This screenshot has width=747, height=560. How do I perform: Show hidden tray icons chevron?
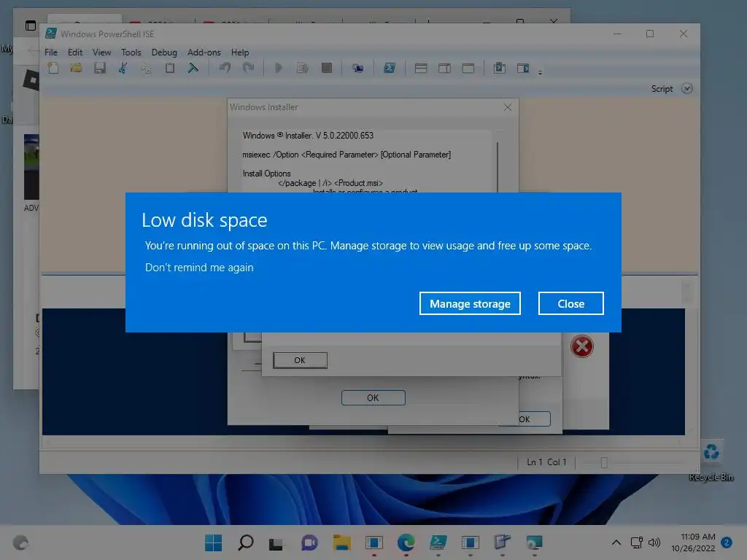coord(616,542)
